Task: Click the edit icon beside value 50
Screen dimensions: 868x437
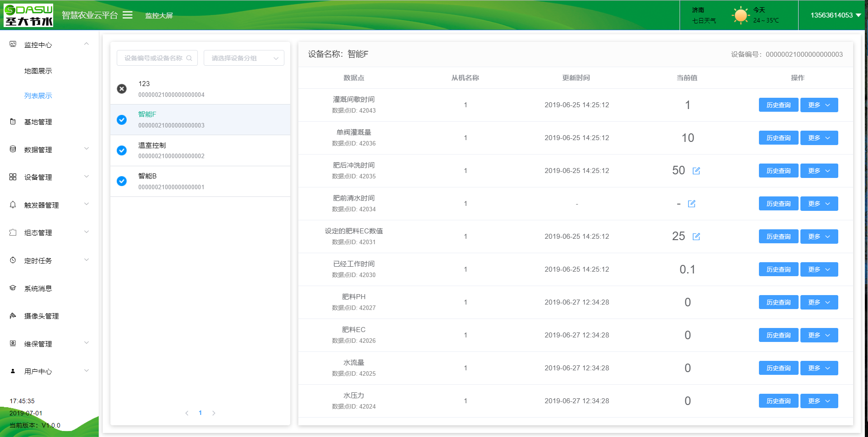Action: tap(696, 171)
